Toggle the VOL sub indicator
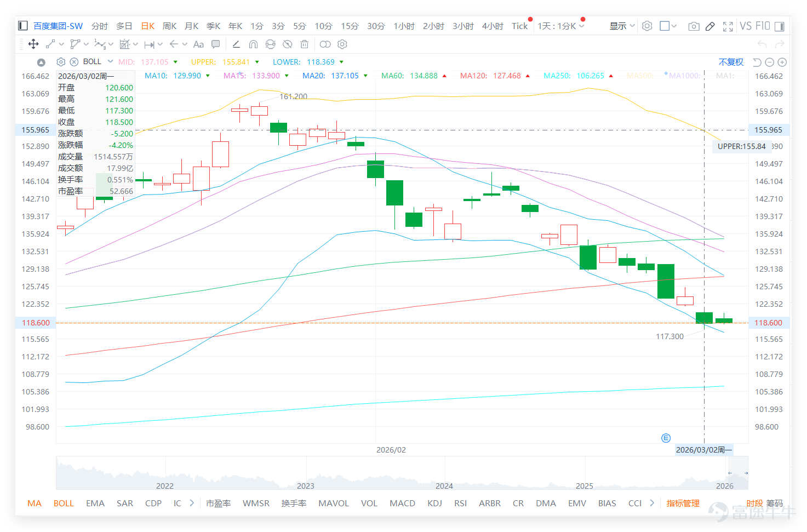This screenshot has width=807, height=532. pyautogui.click(x=369, y=503)
